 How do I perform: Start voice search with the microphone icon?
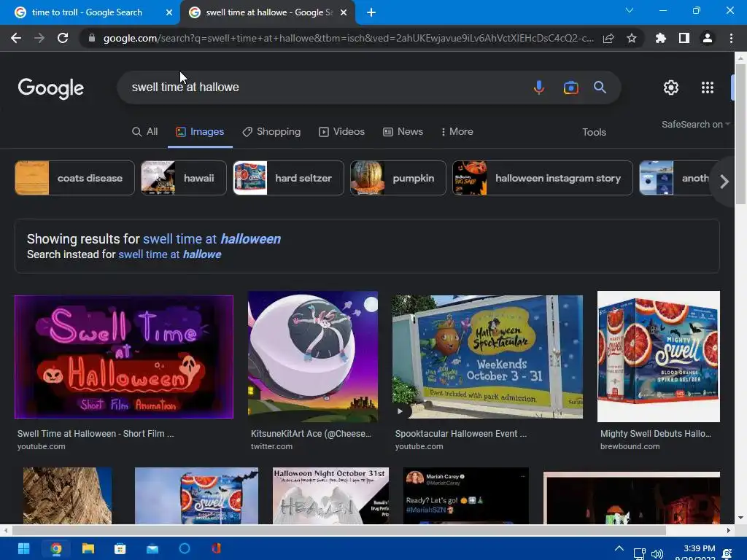[539, 87]
